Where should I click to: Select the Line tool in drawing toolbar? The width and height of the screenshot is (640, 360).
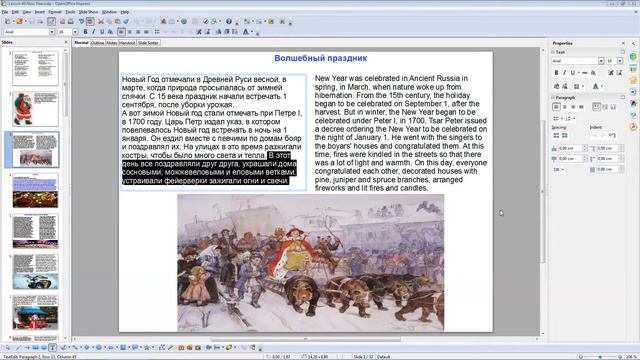[x=18, y=347]
